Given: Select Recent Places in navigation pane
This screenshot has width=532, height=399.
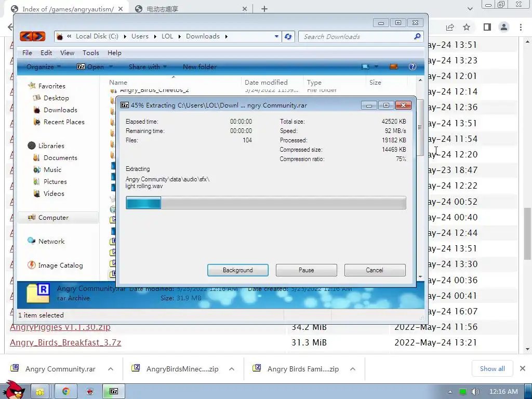Looking at the screenshot, I should pos(64,122).
